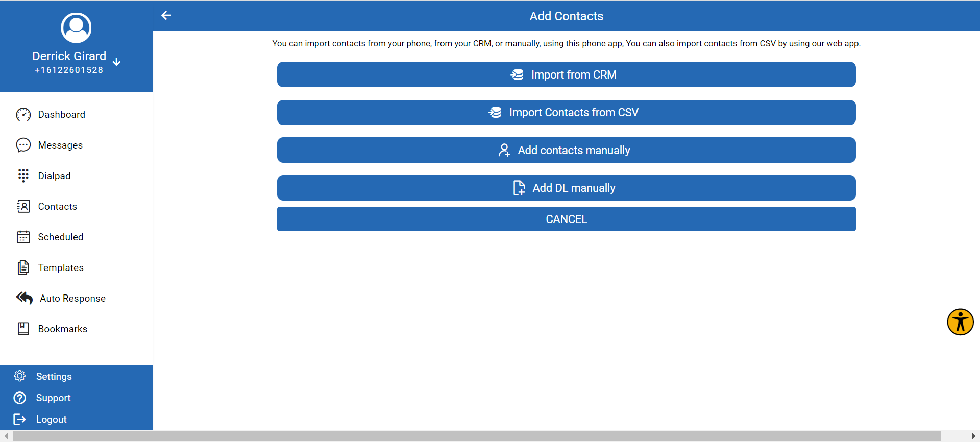Open the Support page
Viewport: 980px width, 442px height.
tap(53, 398)
